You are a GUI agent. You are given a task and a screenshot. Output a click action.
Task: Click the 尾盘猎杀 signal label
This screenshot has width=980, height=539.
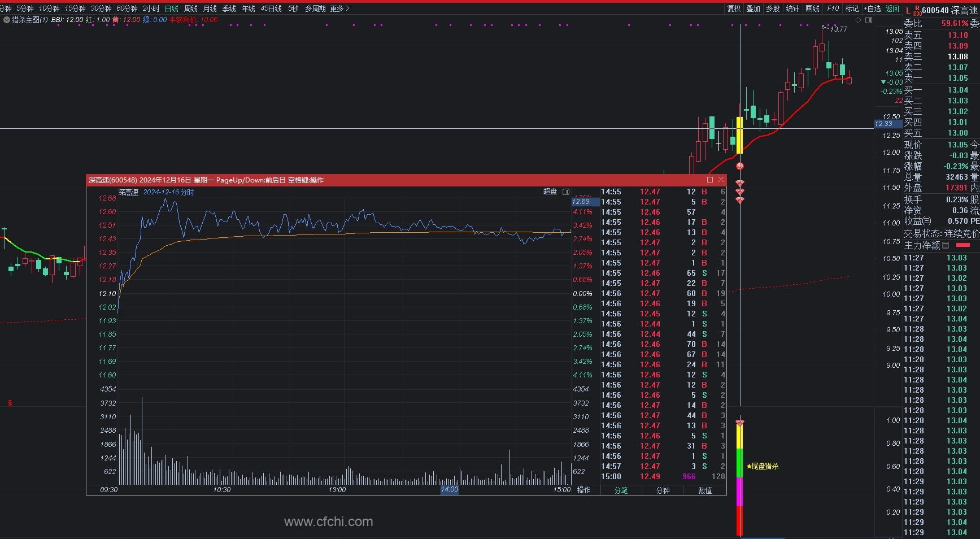click(763, 466)
